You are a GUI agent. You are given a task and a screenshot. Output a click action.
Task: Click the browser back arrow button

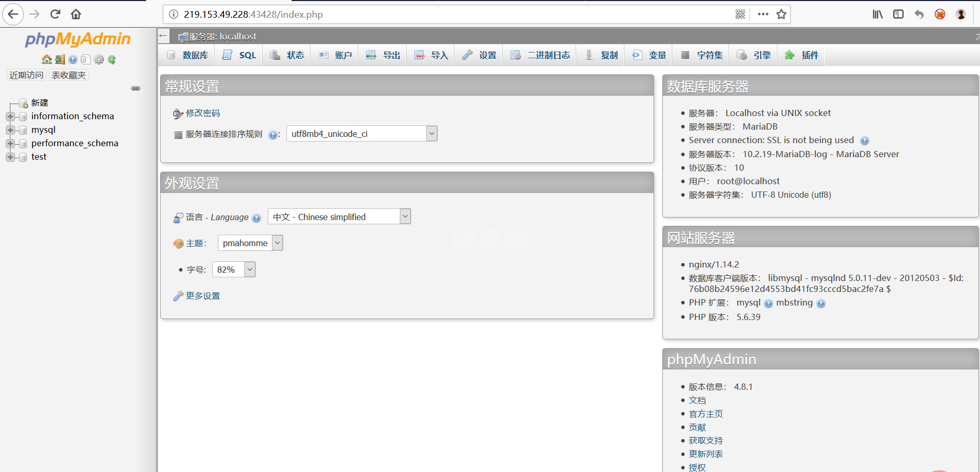click(13, 14)
